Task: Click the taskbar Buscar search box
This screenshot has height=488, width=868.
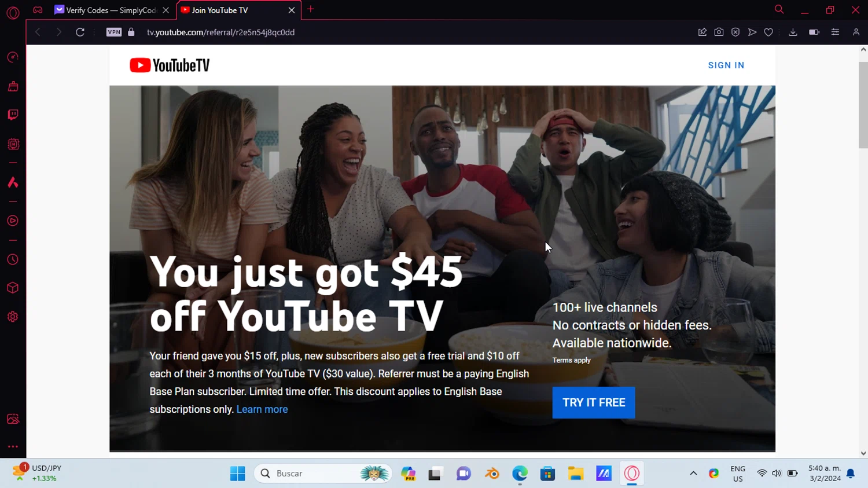Action: pyautogui.click(x=323, y=474)
